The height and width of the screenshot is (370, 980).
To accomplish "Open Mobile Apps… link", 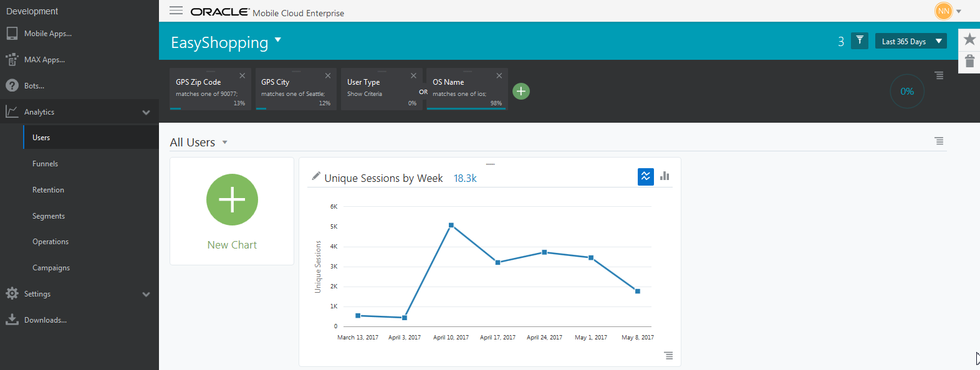I will pos(48,34).
